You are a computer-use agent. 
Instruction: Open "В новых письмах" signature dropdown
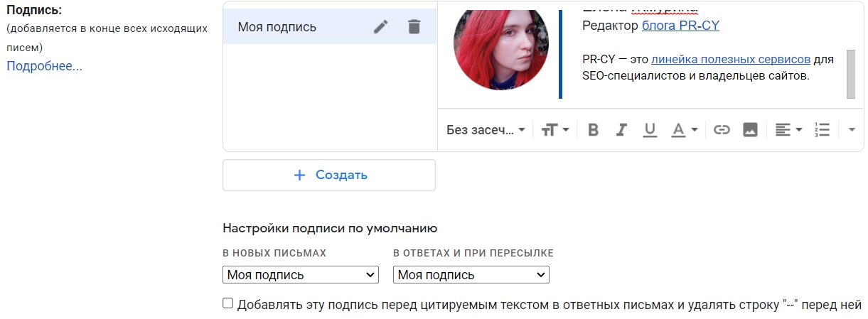point(301,275)
